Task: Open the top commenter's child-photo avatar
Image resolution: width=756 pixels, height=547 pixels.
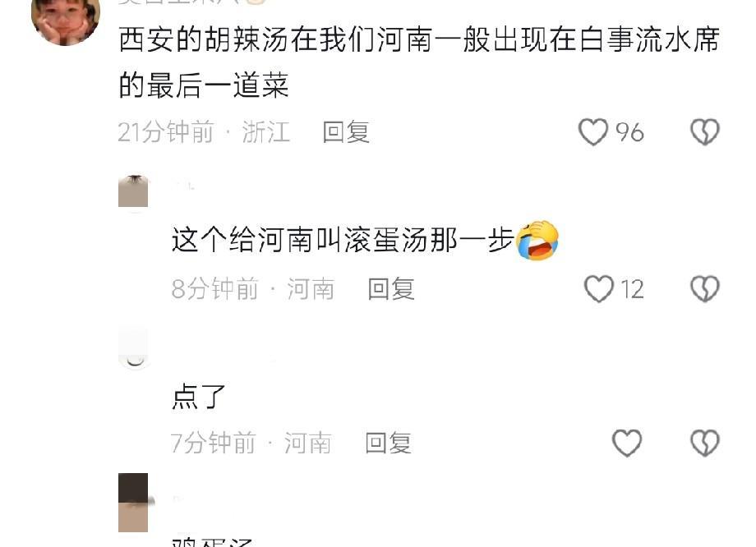Action: point(66,21)
